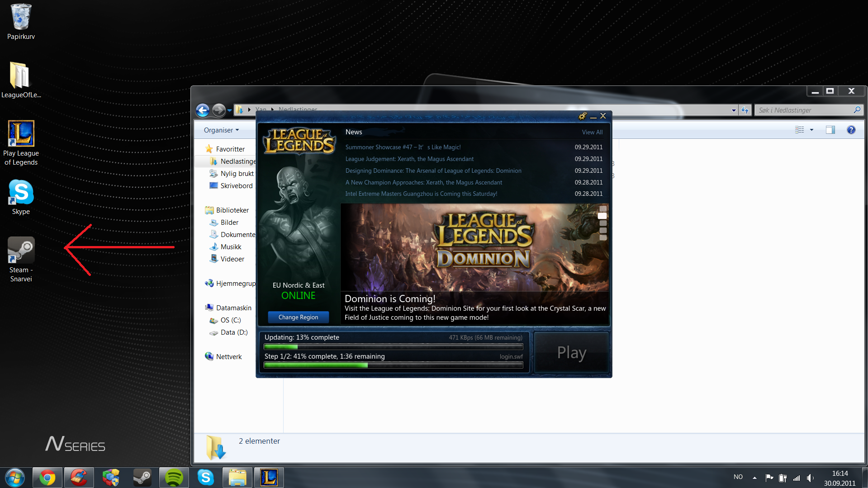868x488 pixels.
Task: Click the network signal tray icon
Action: [x=797, y=478]
